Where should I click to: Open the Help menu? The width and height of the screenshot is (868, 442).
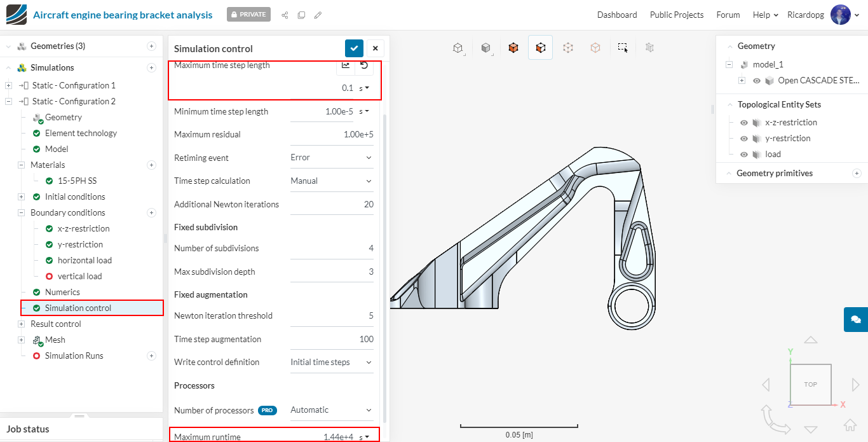click(x=765, y=15)
